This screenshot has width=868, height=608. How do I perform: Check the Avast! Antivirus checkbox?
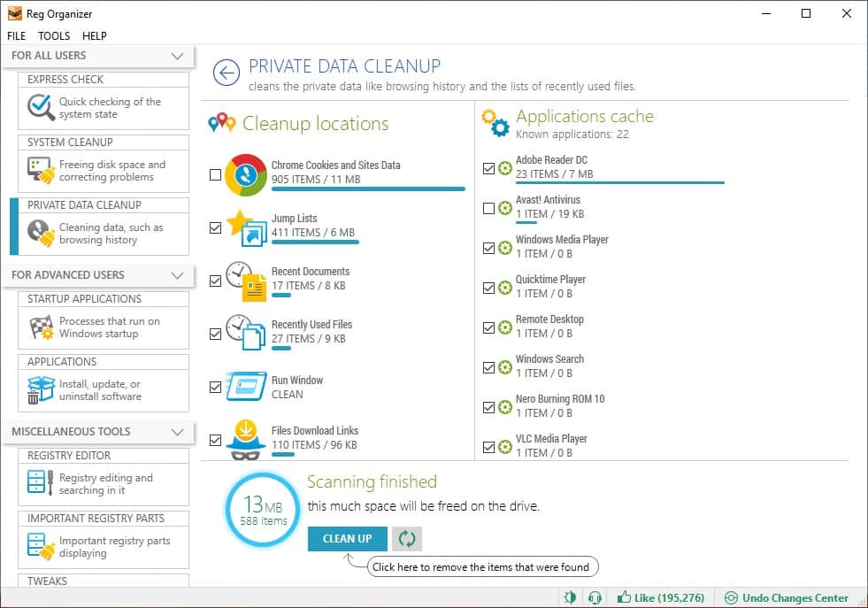click(x=488, y=208)
